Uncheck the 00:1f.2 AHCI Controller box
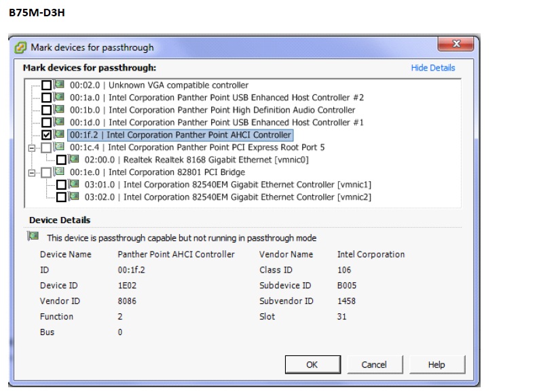This screenshot has height=392, width=556. pyautogui.click(x=46, y=135)
